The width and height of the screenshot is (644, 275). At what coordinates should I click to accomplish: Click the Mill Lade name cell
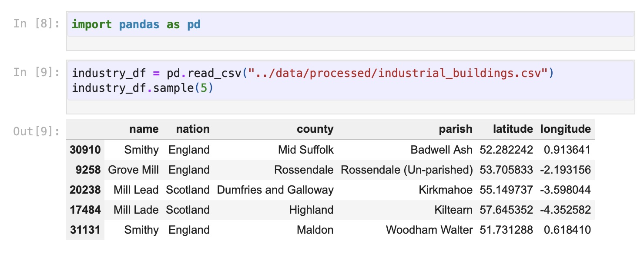(136, 210)
